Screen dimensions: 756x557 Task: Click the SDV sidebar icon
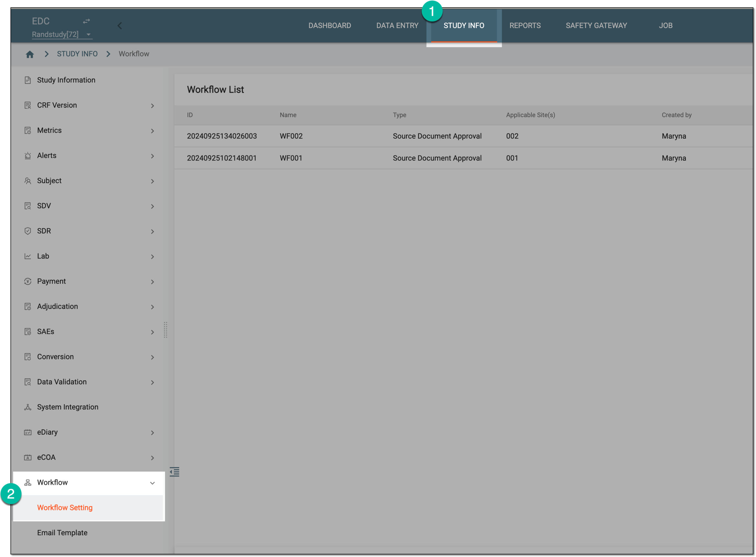coord(28,206)
